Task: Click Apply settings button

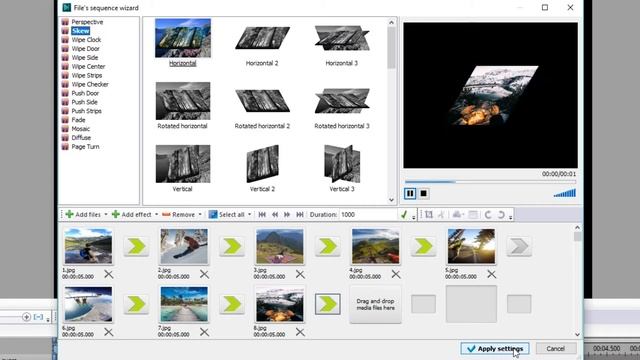Action: click(495, 349)
